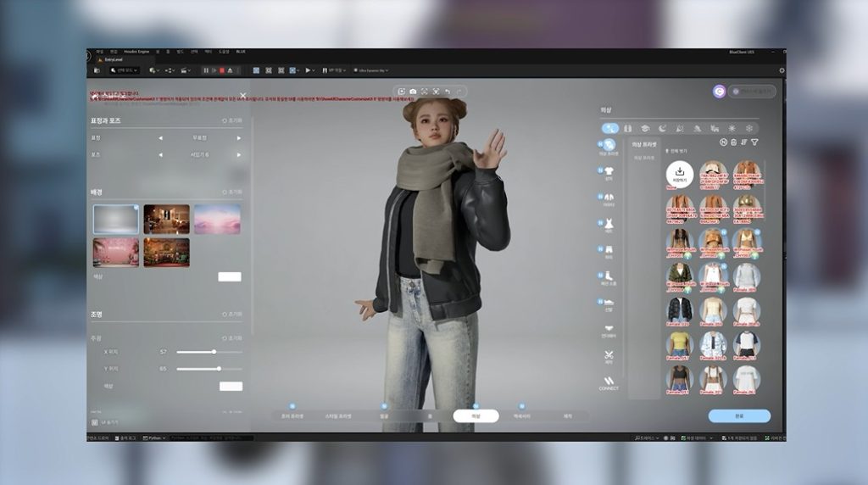Click the redo arrow in viewport toolbar

tap(459, 92)
